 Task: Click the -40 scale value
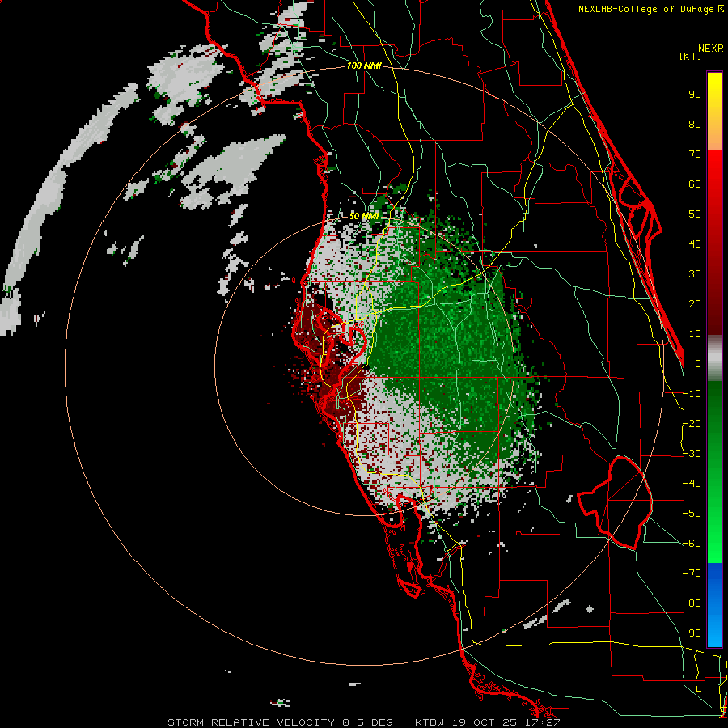(692, 484)
